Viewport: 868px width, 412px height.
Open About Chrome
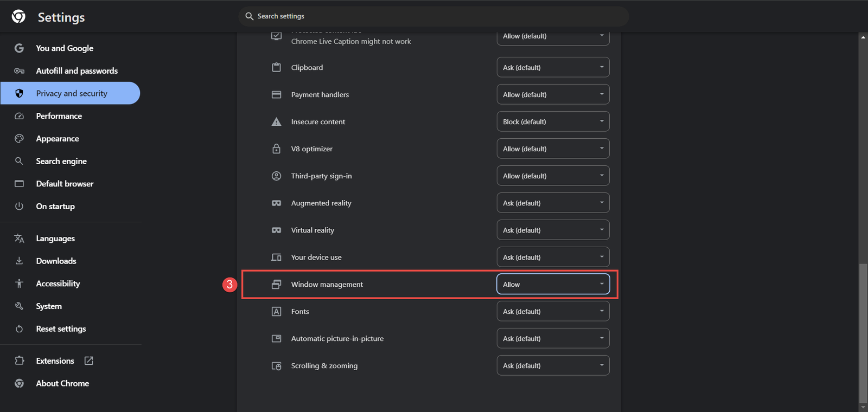coord(62,383)
